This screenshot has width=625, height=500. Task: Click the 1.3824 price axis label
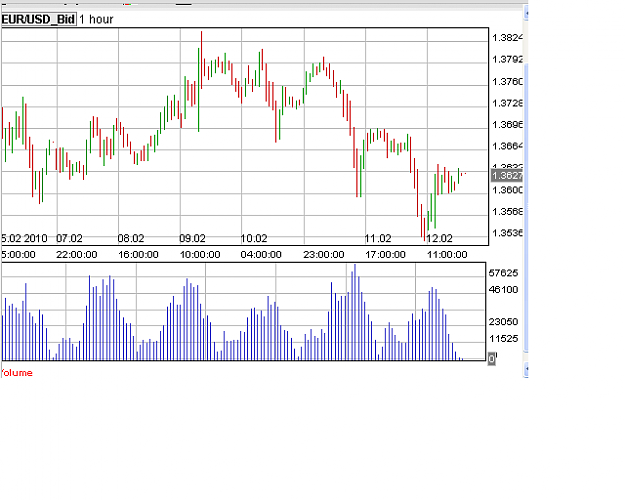coord(507,38)
